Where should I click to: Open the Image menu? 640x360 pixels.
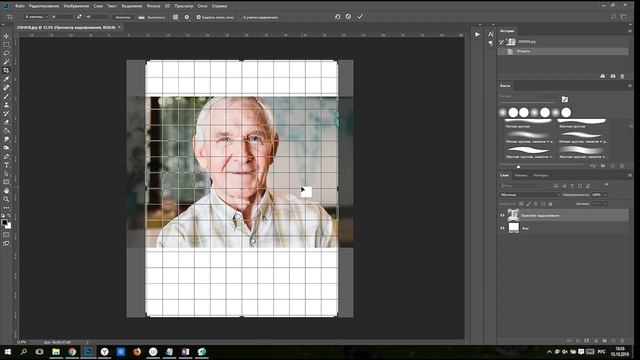point(76,6)
